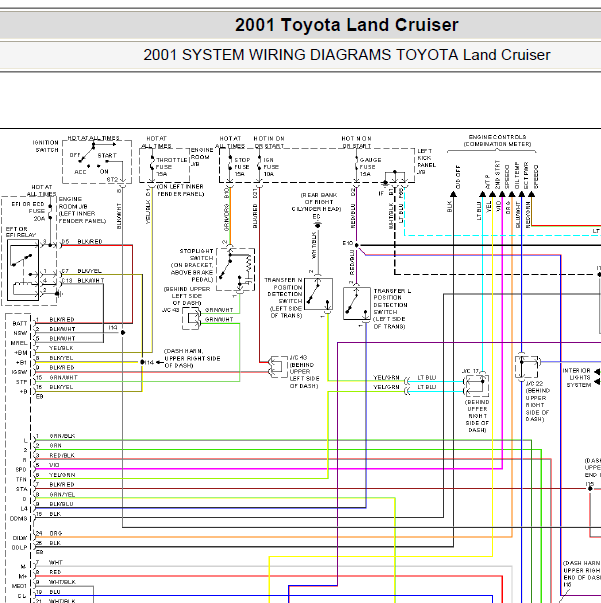Select the "E10" splice point label

[x=348, y=243]
